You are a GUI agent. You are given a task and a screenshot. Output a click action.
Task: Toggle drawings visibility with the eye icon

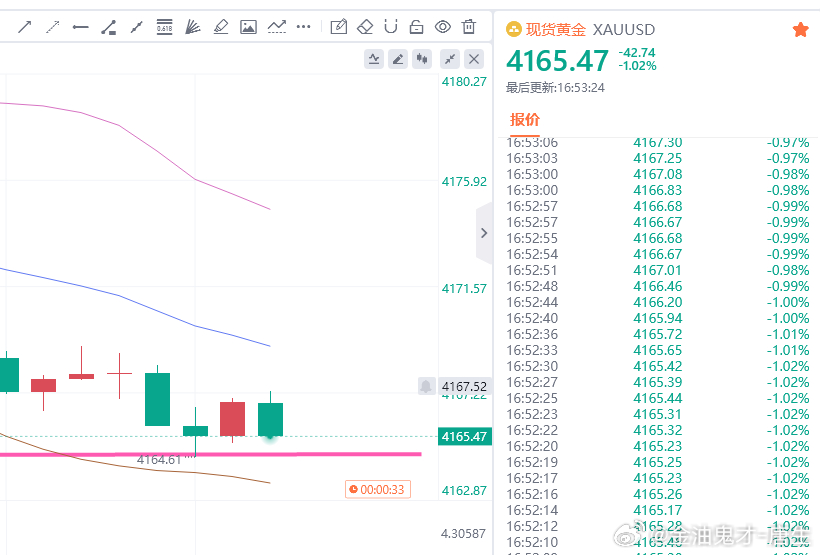coord(443,27)
